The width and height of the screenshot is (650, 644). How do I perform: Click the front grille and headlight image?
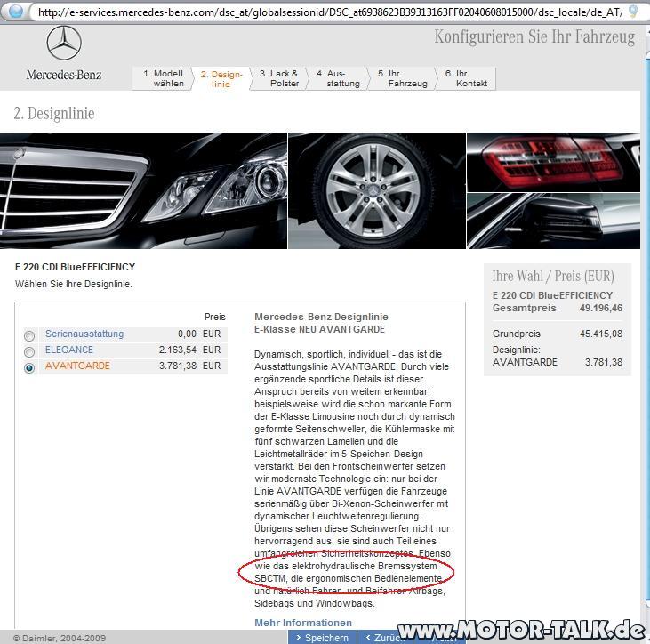click(143, 190)
